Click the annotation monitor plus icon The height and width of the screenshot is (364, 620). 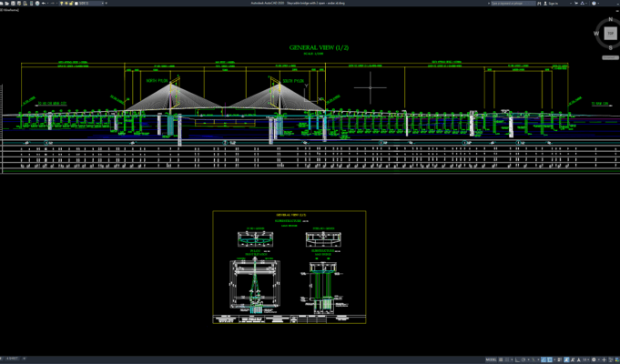pyautogui.click(x=604, y=359)
